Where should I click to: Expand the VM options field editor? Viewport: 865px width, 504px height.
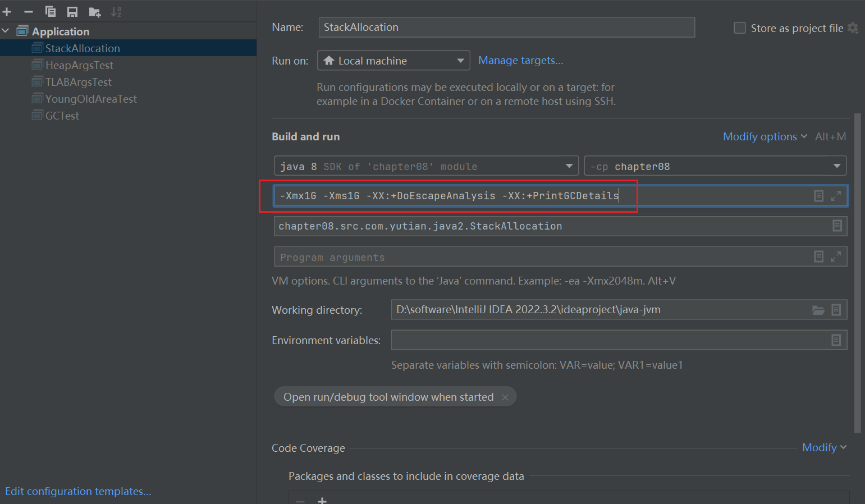836,196
